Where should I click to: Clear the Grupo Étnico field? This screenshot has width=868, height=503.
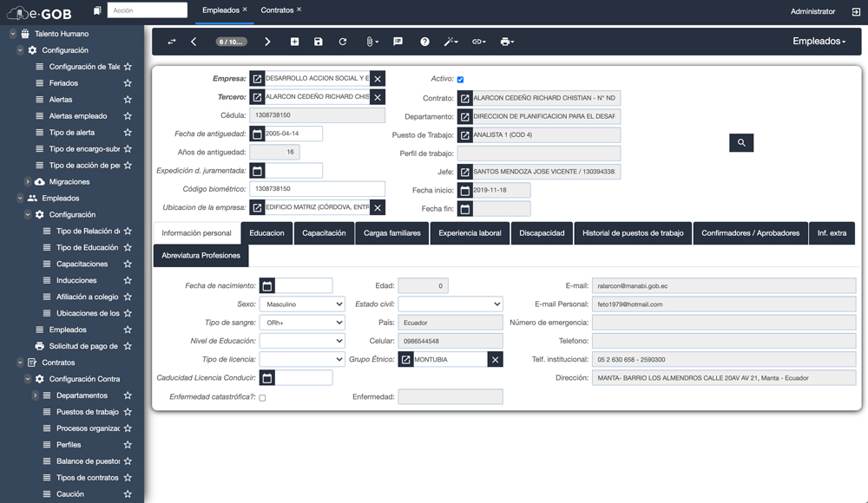(x=495, y=359)
